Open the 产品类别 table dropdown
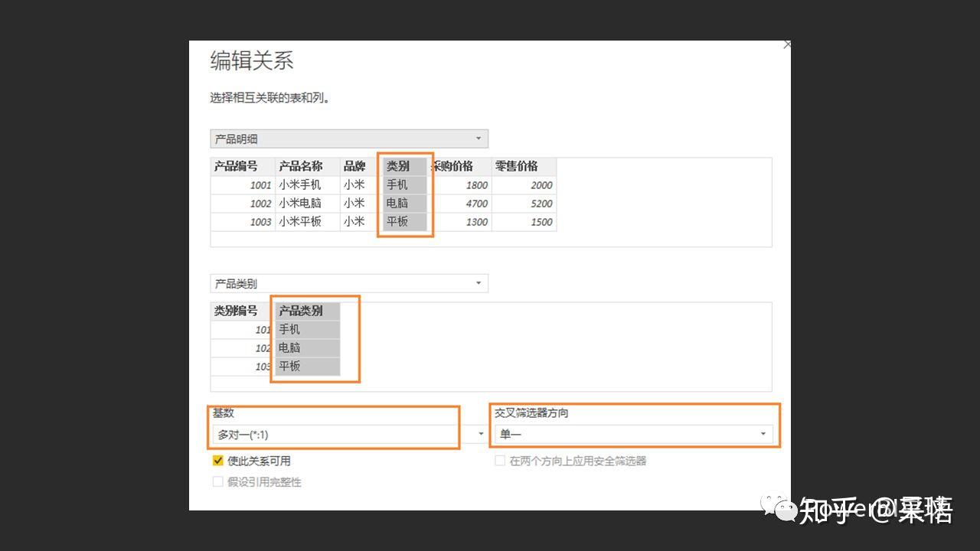Screen dimensions: 980x551 pos(349,283)
